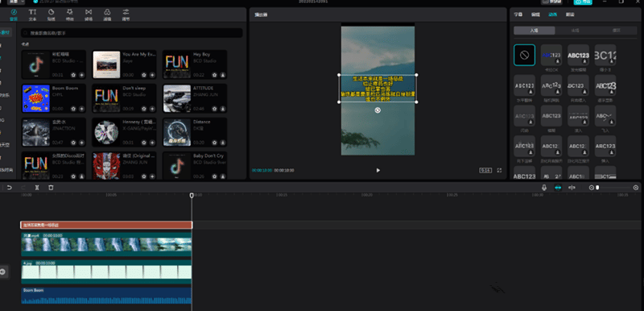Add Don't sleep track with the plus icon
Viewport: 644px width, 311px height.
pyautogui.click(x=152, y=109)
